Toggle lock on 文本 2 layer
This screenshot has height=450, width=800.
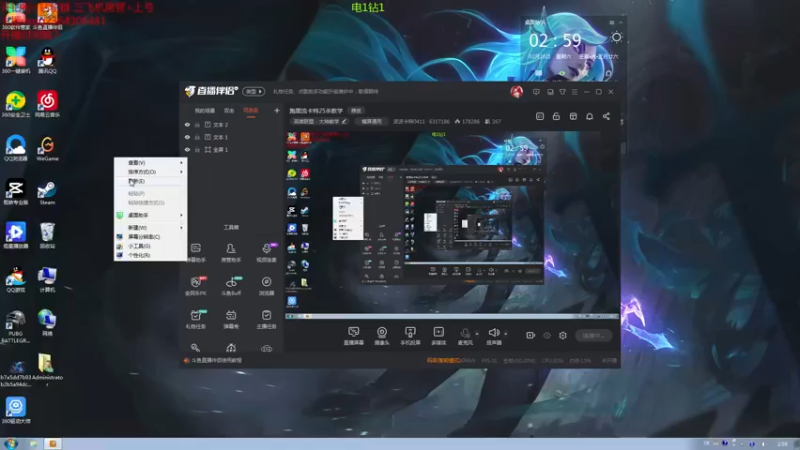pos(197,124)
